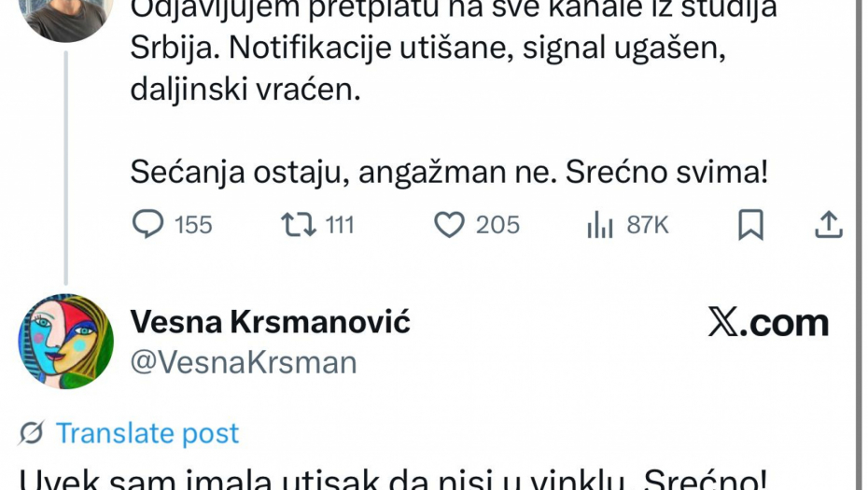Click the 87K views count
The height and width of the screenshot is (490, 868).
pyautogui.click(x=647, y=225)
